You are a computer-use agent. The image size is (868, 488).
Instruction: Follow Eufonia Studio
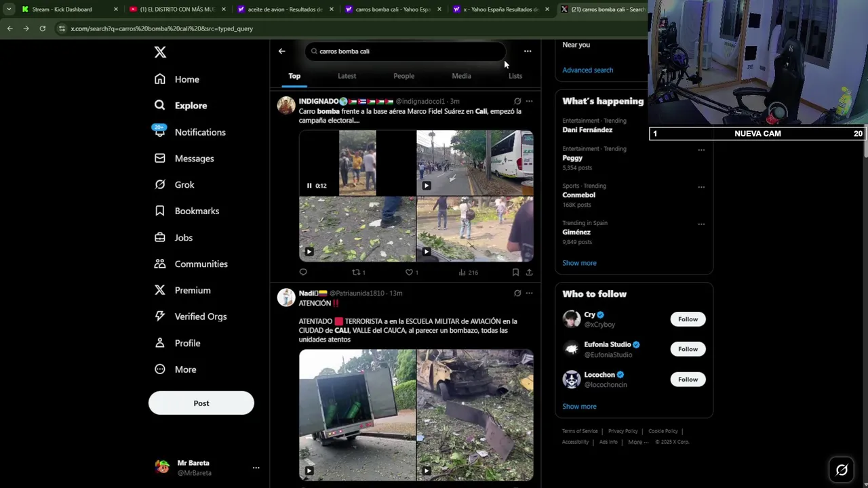tap(688, 349)
